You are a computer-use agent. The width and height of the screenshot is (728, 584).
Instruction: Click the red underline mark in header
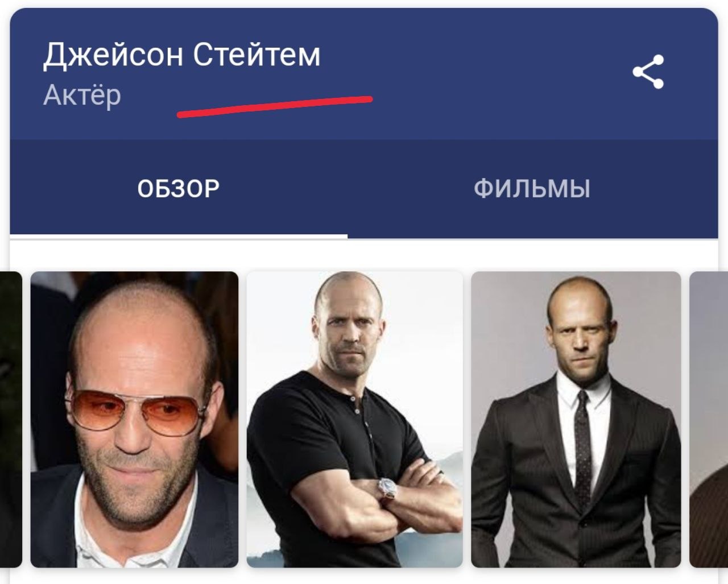275,106
